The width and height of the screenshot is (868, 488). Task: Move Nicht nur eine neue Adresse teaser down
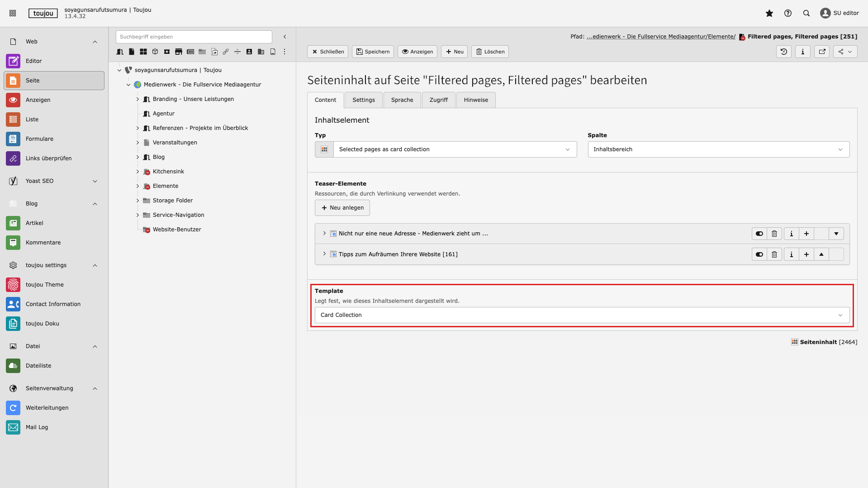[836, 234]
